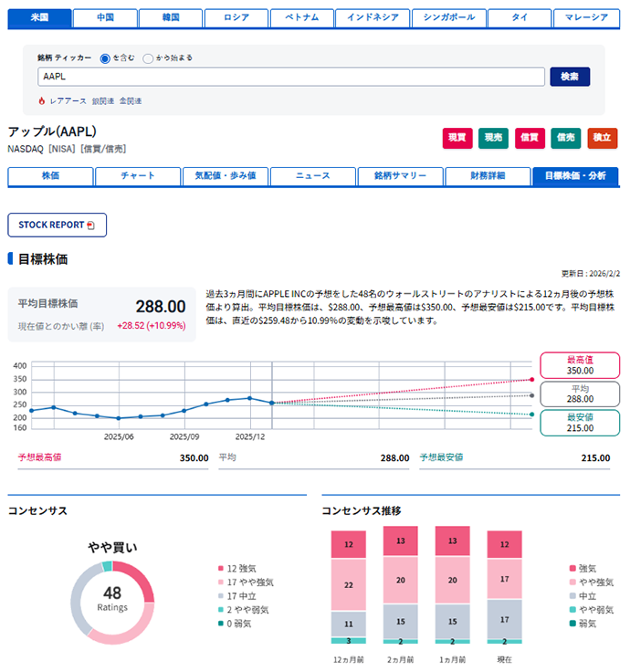The height and width of the screenshot is (672, 630).
Task: Click the 最安値 215.00 label box
Action: tap(580, 423)
